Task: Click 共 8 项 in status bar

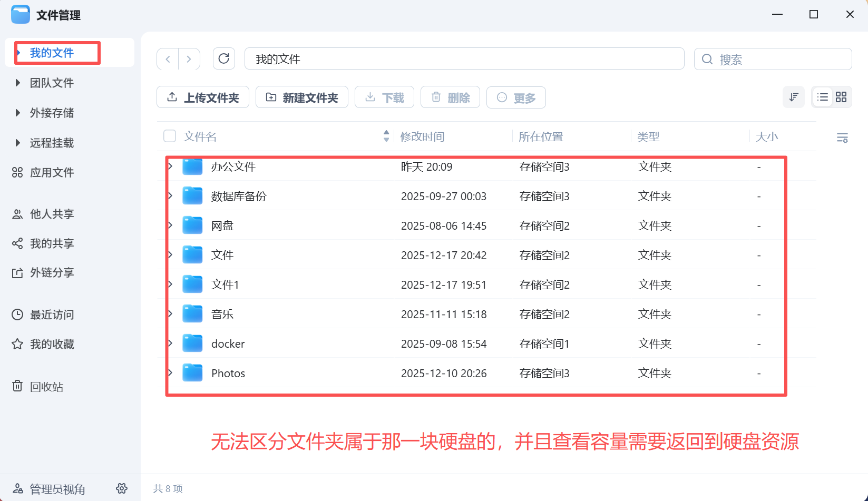Action: pos(168,488)
